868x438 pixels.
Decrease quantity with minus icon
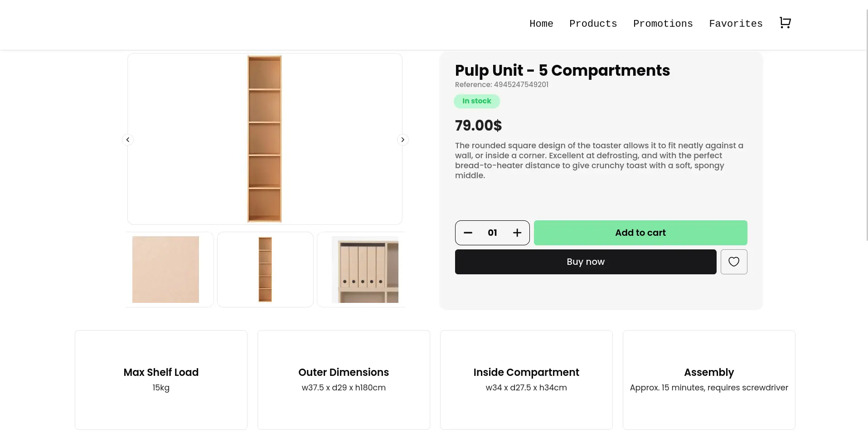pos(468,233)
